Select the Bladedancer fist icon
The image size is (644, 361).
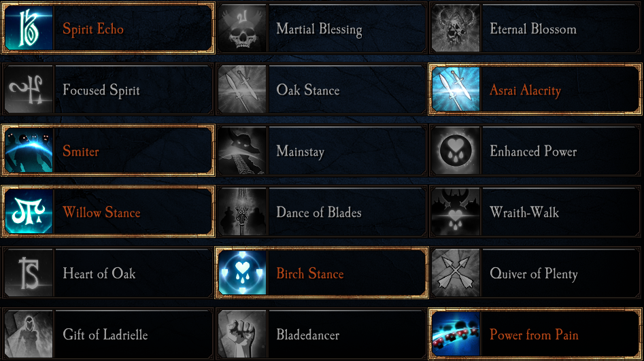click(242, 334)
